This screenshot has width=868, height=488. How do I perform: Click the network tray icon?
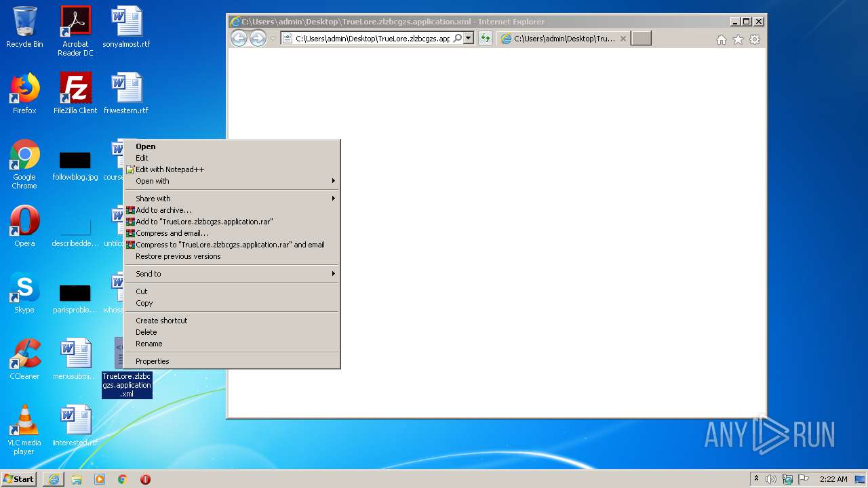787,479
